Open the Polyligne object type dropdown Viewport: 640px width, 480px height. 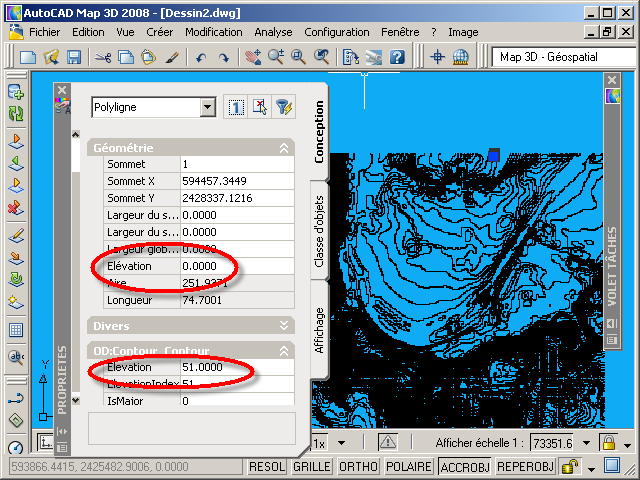tap(208, 107)
